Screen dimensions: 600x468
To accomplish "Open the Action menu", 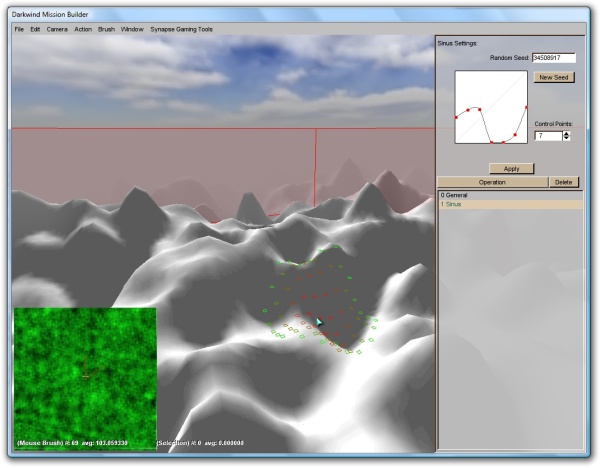I will (x=83, y=29).
